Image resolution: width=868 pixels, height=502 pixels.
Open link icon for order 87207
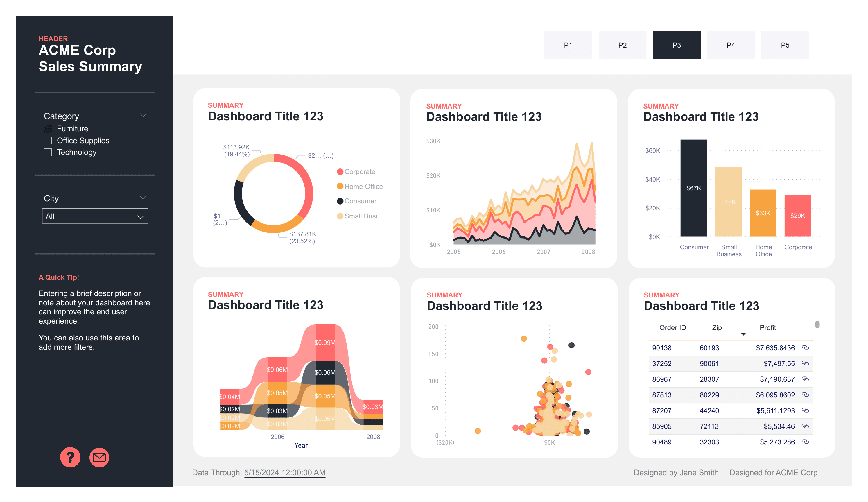(805, 410)
